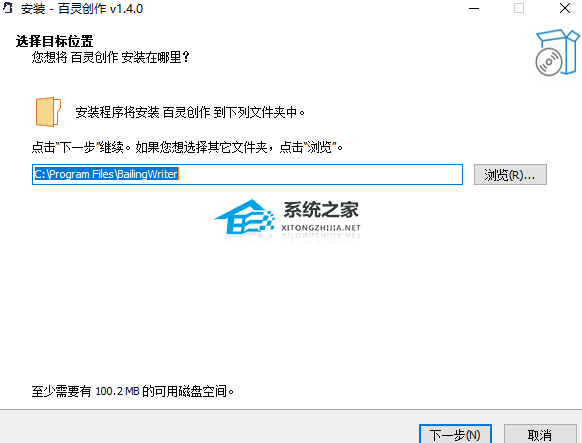Click the install path input field
Viewport: 582px width, 443px height.
coord(247,174)
